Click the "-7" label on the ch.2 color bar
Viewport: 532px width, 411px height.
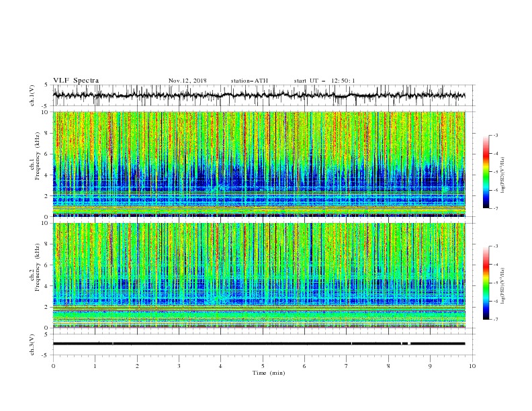(x=495, y=320)
